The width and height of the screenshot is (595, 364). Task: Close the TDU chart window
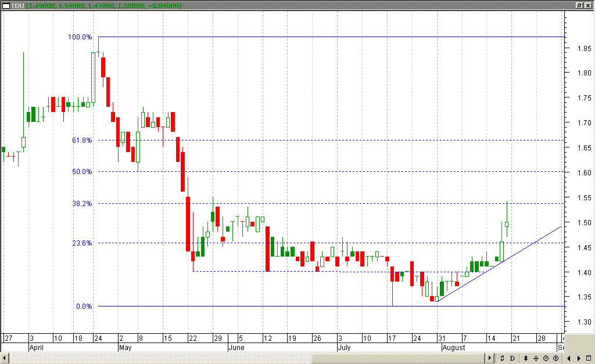(588, 5)
